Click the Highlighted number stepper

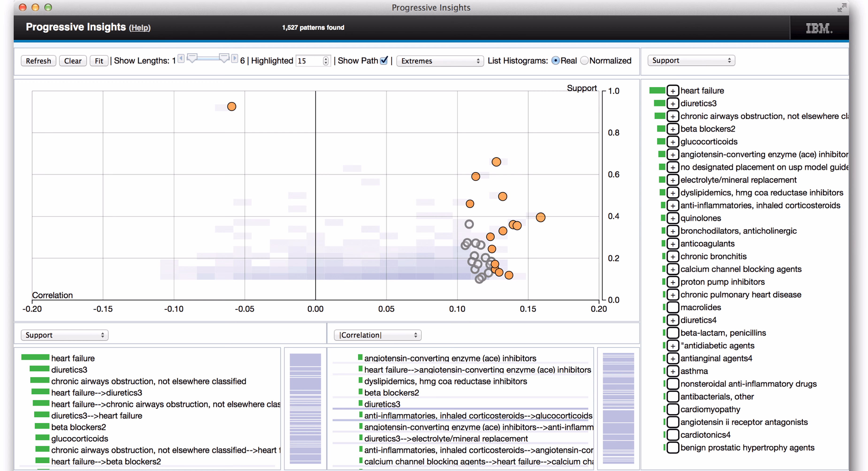(325, 61)
